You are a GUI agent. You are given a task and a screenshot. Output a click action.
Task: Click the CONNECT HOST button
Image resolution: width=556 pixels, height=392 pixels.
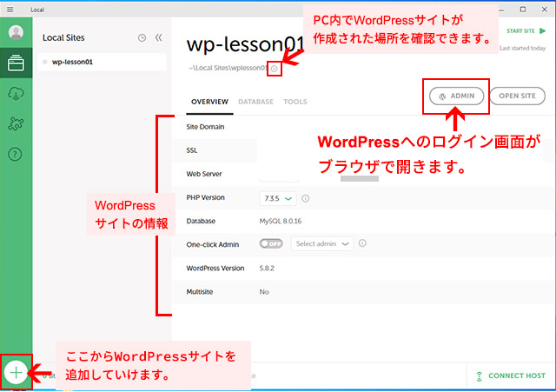(x=510, y=376)
